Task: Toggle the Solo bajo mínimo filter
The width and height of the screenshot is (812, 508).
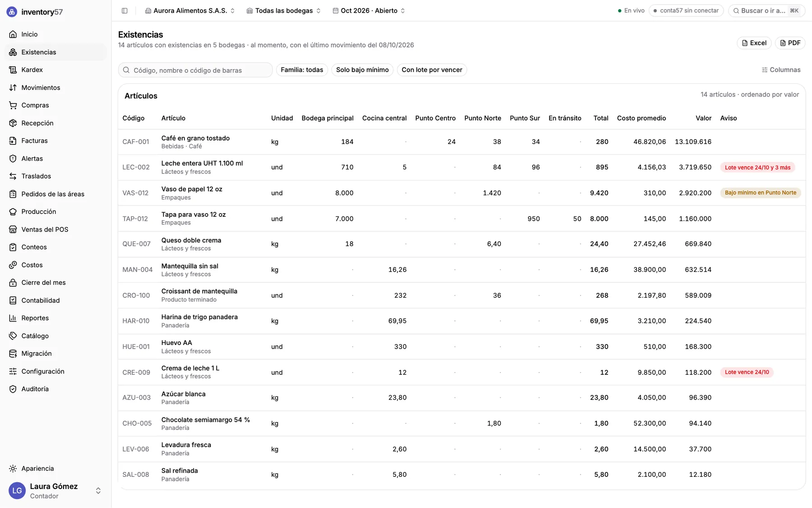Action: click(362, 70)
